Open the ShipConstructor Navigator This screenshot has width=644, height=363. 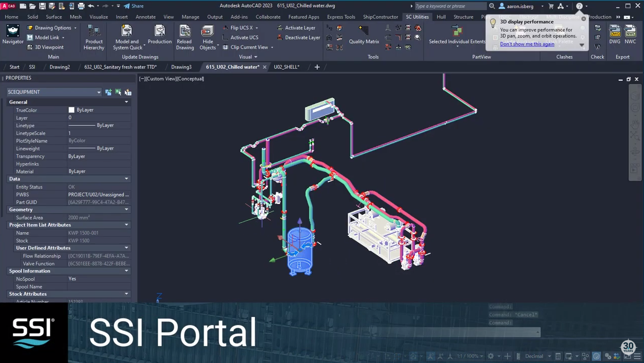(13, 35)
